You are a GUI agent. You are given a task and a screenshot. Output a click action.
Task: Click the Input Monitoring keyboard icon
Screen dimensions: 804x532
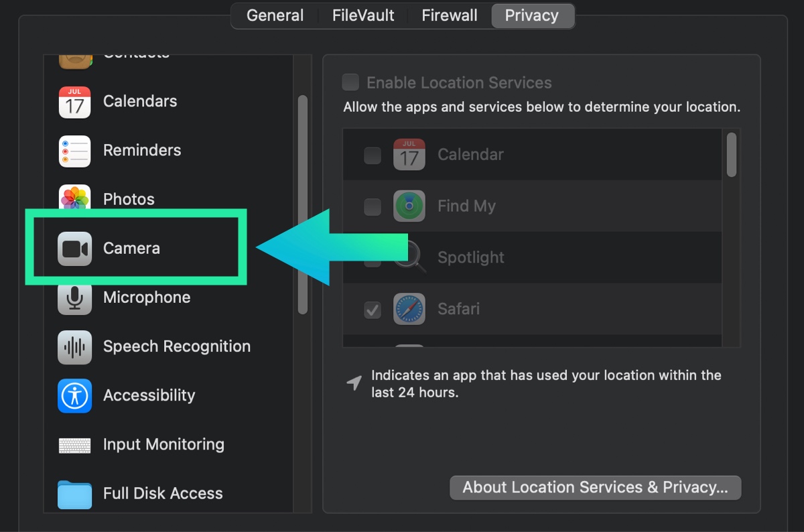[x=74, y=445]
